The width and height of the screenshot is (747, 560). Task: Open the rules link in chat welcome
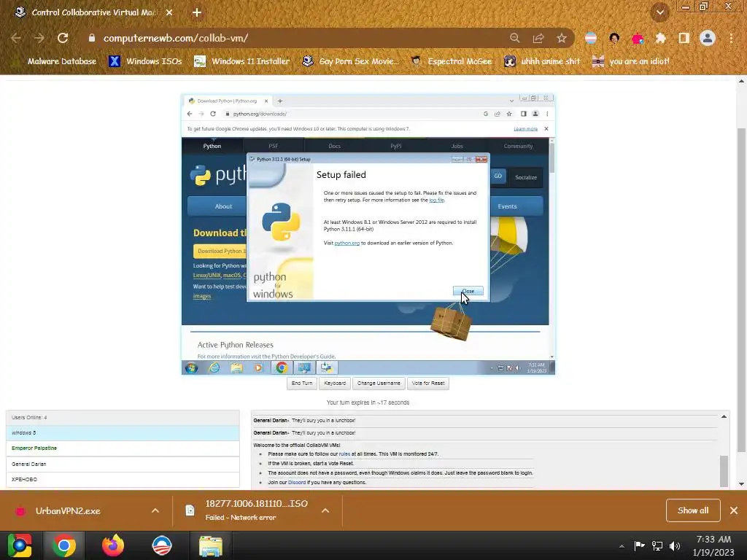344,454
